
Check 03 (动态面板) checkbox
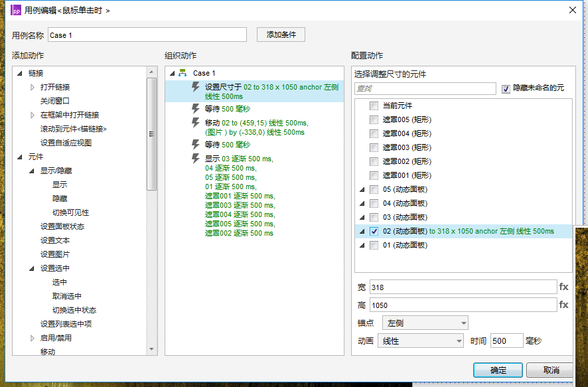pos(374,217)
